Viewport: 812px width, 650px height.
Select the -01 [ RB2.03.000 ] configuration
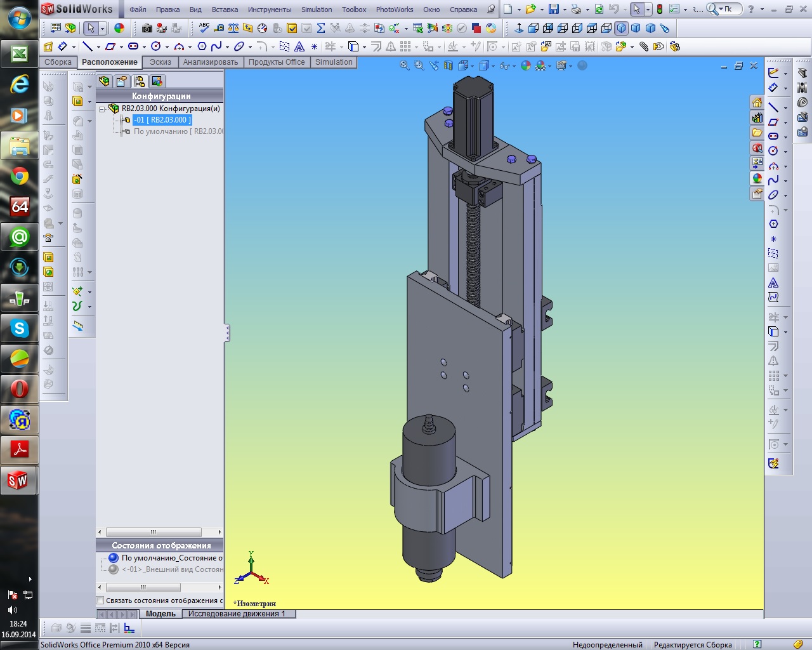click(x=162, y=120)
